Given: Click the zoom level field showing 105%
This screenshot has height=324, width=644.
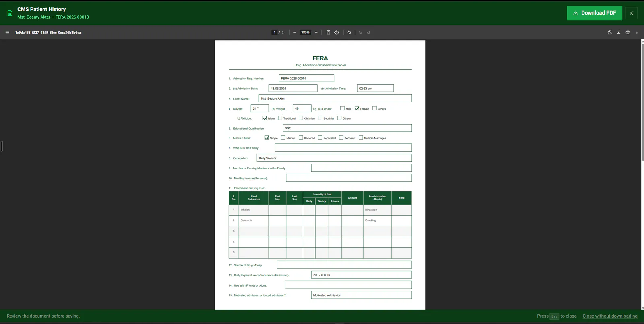Looking at the screenshot, I should point(305,32).
